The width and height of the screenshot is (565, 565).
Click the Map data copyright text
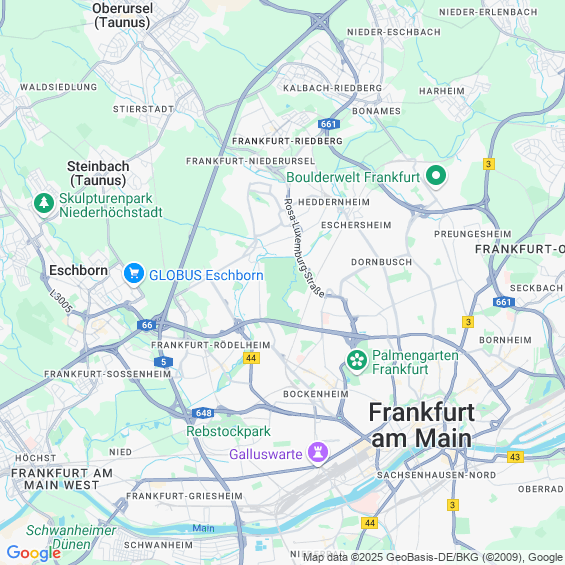[433, 557]
